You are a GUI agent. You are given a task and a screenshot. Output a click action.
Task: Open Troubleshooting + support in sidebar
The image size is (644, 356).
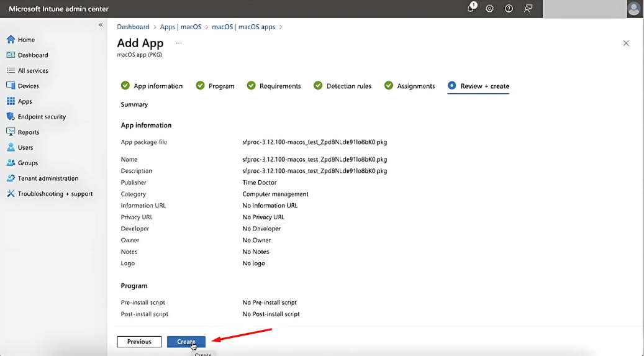point(50,194)
